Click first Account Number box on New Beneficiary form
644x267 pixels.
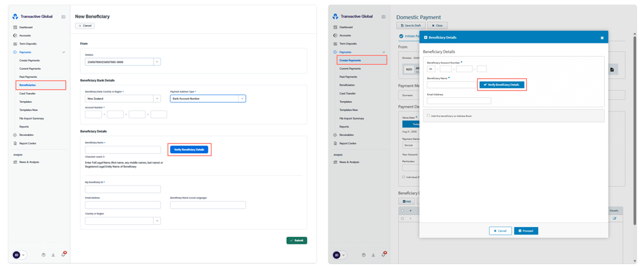tap(93, 115)
